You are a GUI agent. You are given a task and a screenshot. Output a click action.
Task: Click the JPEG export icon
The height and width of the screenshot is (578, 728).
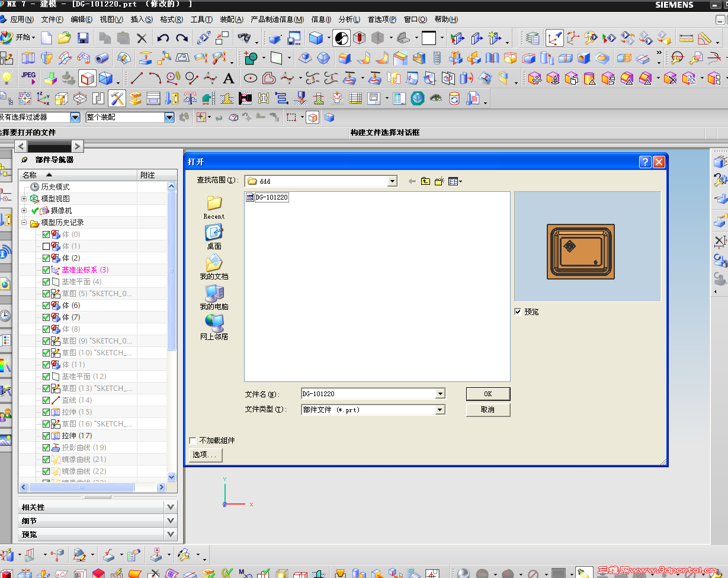(x=28, y=78)
